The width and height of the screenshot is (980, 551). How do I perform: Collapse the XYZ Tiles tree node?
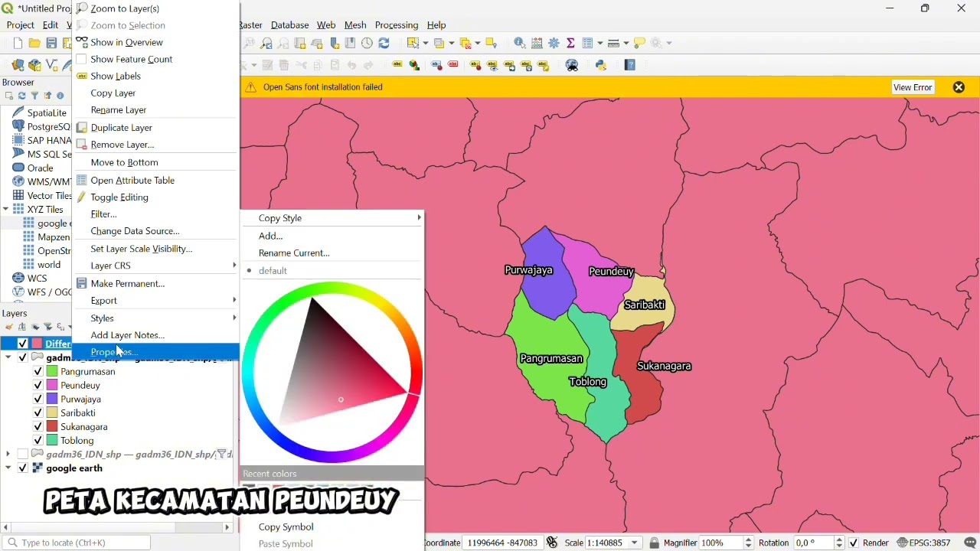[6, 210]
